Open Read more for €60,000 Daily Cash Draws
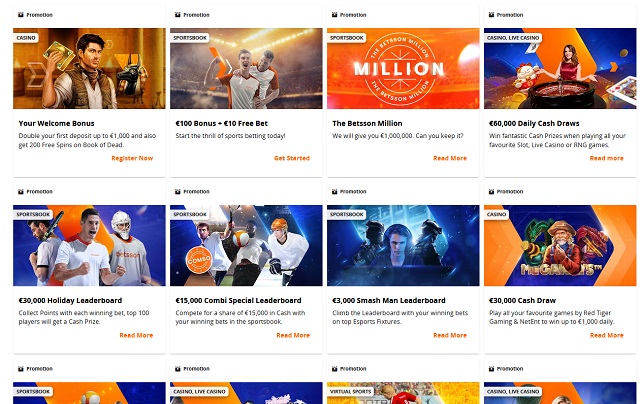This screenshot has height=404, width=640. tap(607, 158)
